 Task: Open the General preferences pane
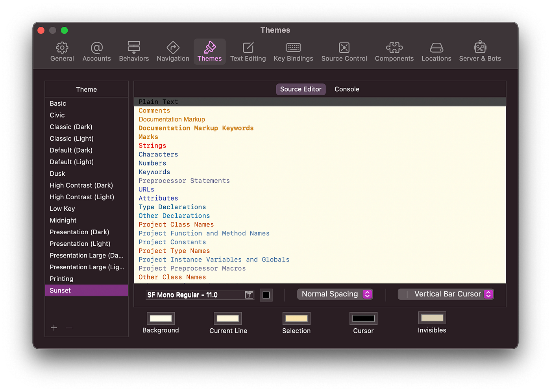click(62, 52)
